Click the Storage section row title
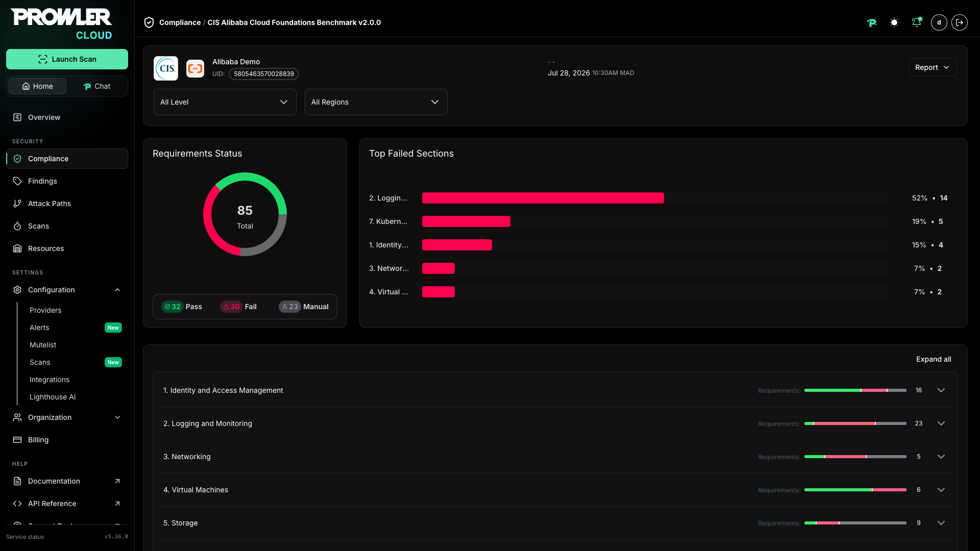Image resolution: width=980 pixels, height=551 pixels. click(181, 523)
